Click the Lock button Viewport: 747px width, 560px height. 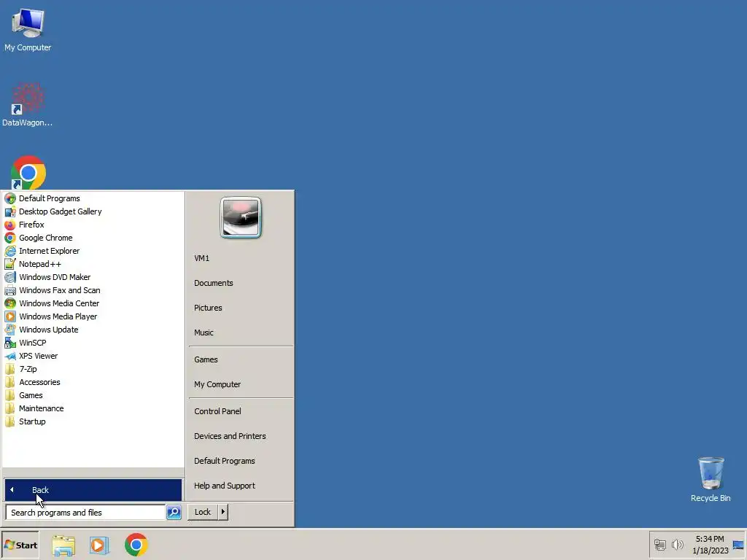[203, 512]
